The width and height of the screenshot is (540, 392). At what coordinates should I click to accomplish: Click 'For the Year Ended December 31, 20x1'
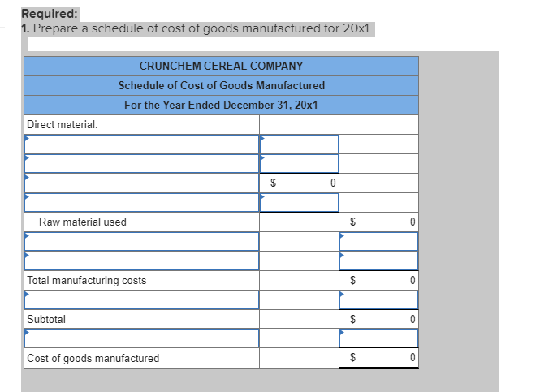(x=221, y=105)
